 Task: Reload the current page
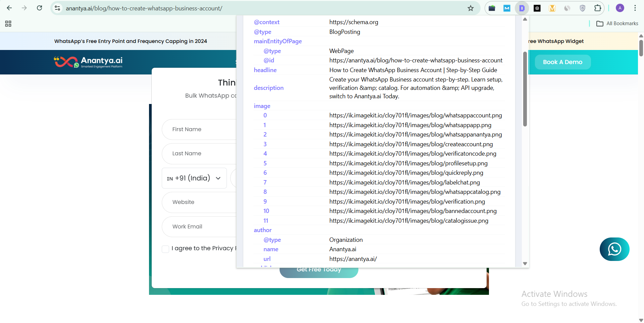(x=39, y=8)
